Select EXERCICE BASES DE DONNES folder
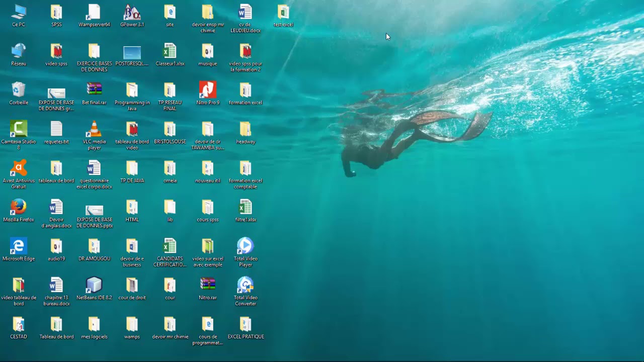644x362 pixels. (94, 57)
